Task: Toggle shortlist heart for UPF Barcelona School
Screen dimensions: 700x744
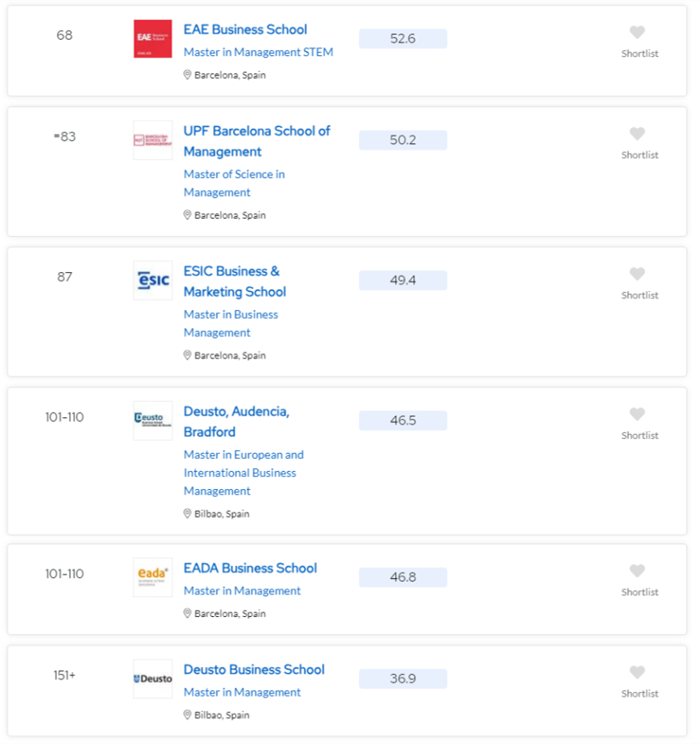Action: 637,134
